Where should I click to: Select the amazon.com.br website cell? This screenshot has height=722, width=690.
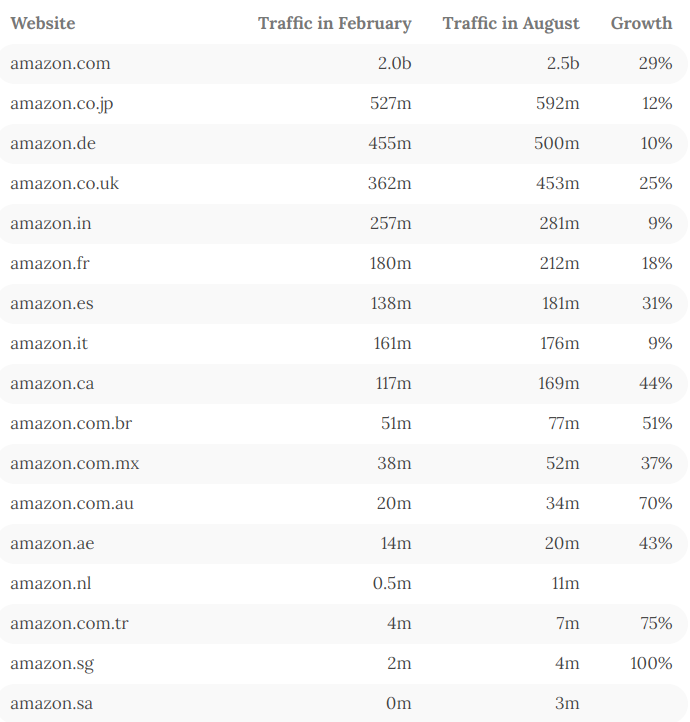pos(71,423)
